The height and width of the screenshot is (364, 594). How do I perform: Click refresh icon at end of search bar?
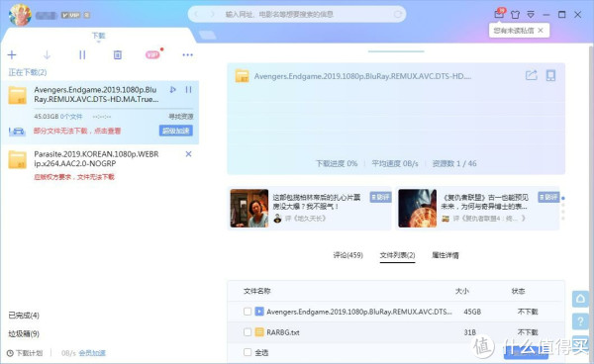click(x=397, y=15)
